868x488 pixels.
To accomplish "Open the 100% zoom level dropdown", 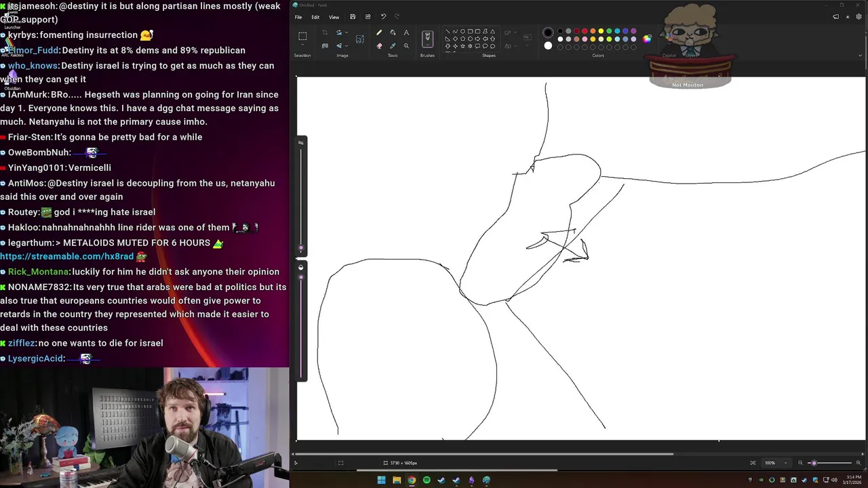I will [786, 463].
